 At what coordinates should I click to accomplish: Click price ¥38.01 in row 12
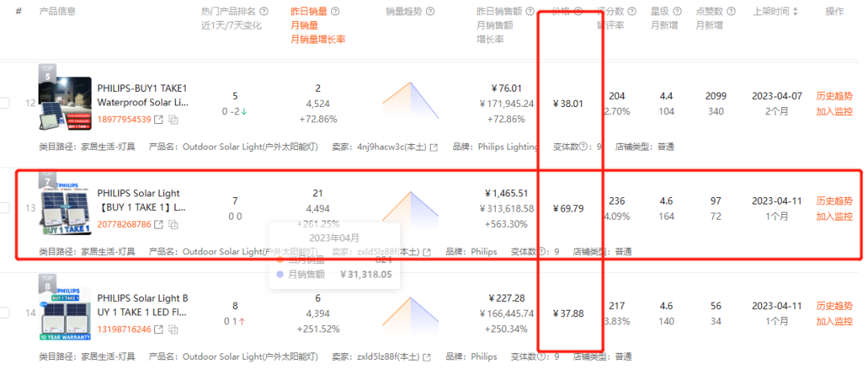(x=568, y=103)
